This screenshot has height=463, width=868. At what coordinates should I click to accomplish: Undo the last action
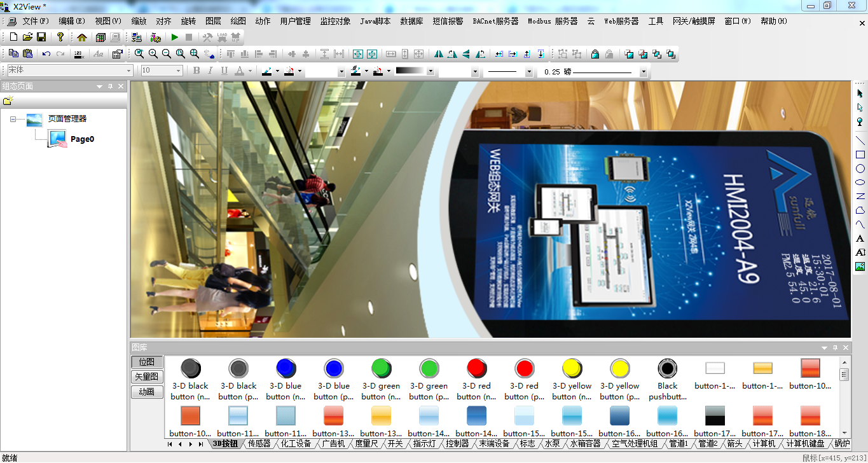[x=46, y=54]
